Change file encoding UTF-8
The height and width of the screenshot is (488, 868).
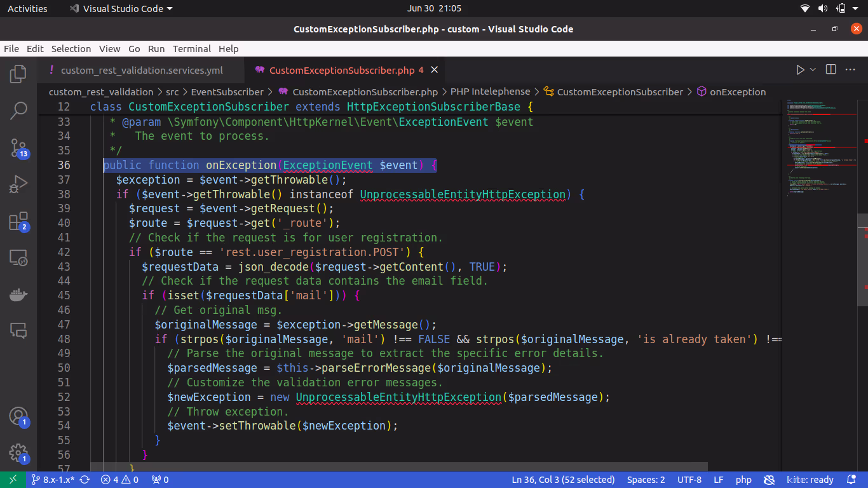point(689,480)
